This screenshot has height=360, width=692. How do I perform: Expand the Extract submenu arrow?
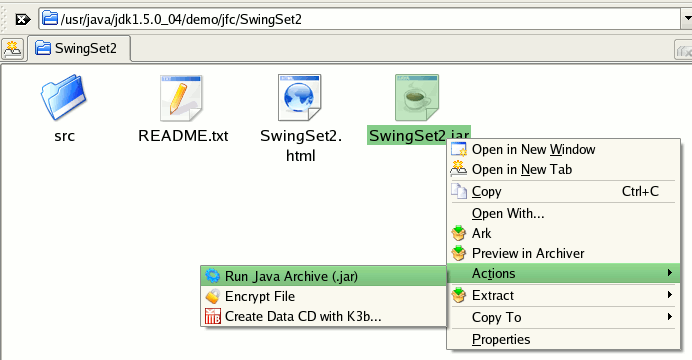[x=670, y=295]
